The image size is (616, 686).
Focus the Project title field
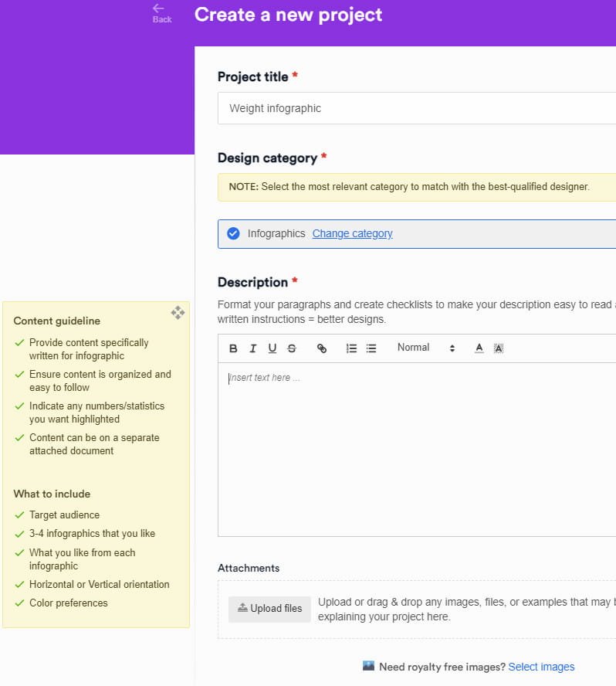[417, 108]
